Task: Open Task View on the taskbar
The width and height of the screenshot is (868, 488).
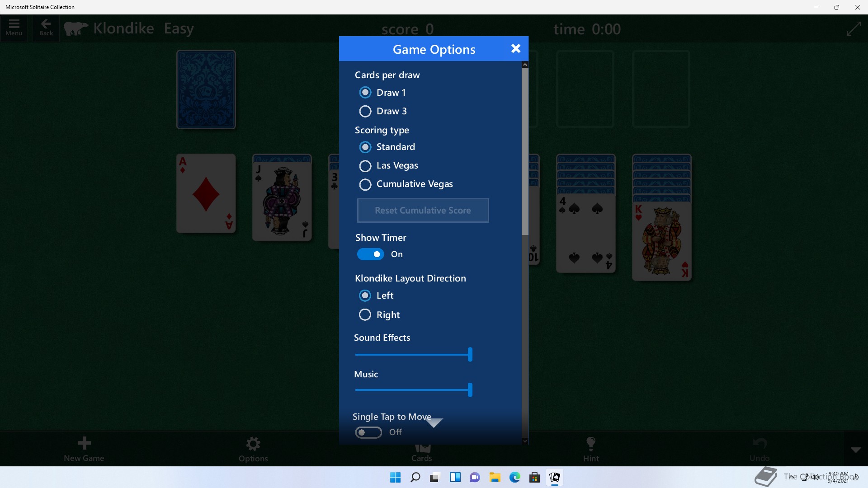Action: (435, 477)
